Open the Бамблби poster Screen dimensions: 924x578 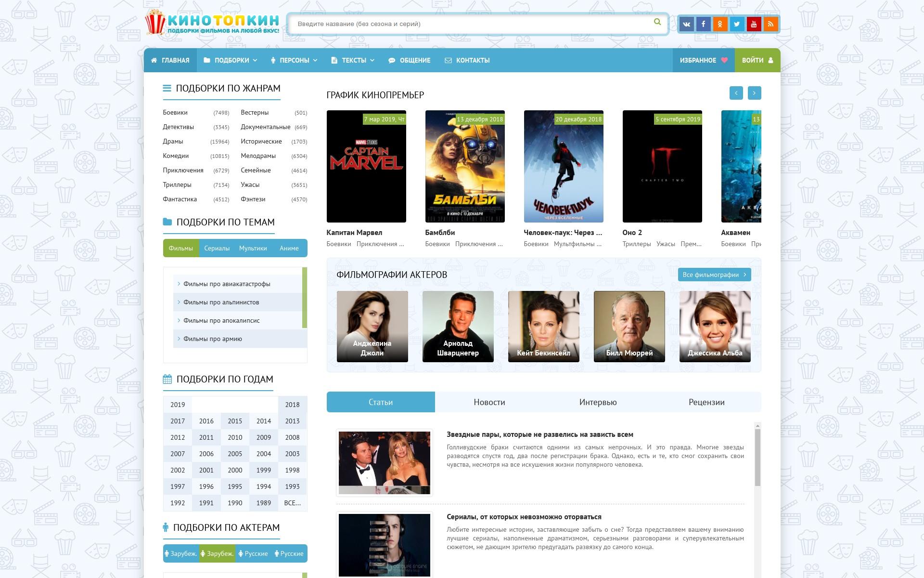tap(465, 166)
